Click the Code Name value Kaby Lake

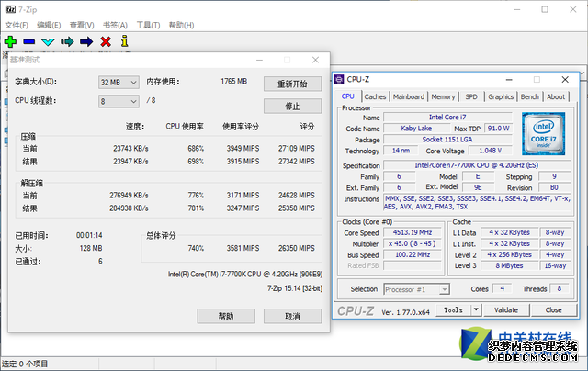coord(416,129)
